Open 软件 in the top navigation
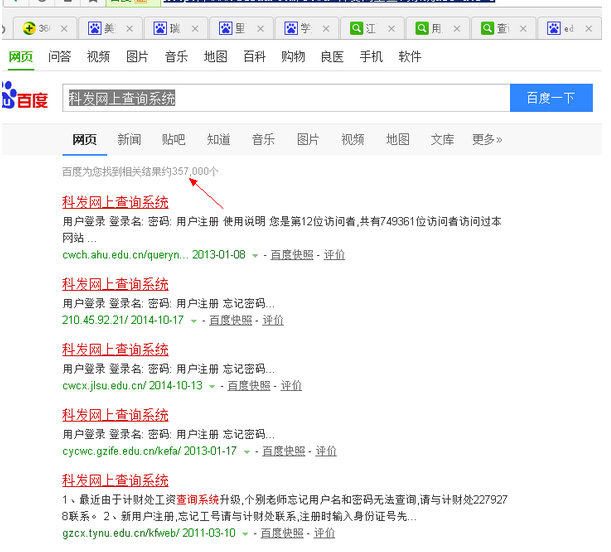The image size is (611, 552). tap(410, 57)
